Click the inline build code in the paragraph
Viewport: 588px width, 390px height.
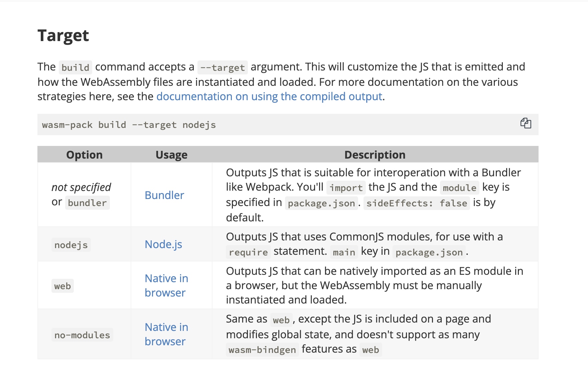(x=75, y=67)
